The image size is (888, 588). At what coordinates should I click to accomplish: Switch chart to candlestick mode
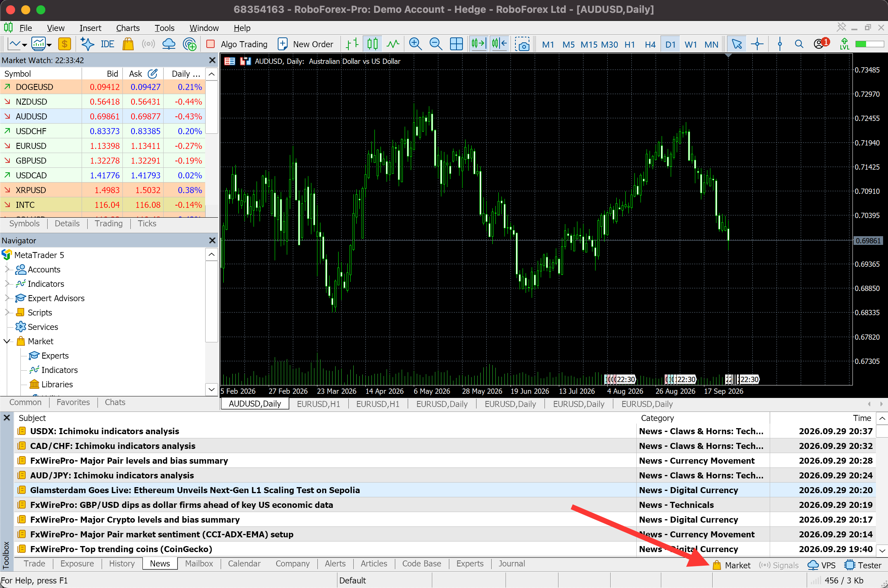point(372,44)
